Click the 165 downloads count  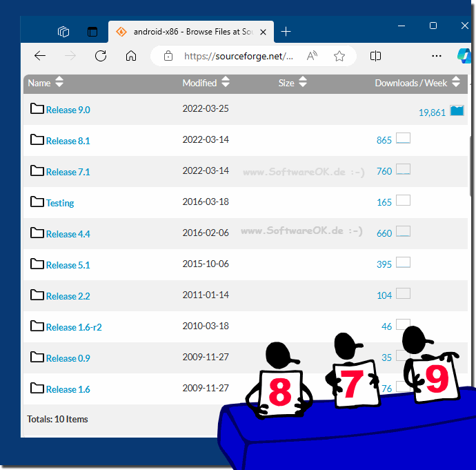click(x=384, y=202)
